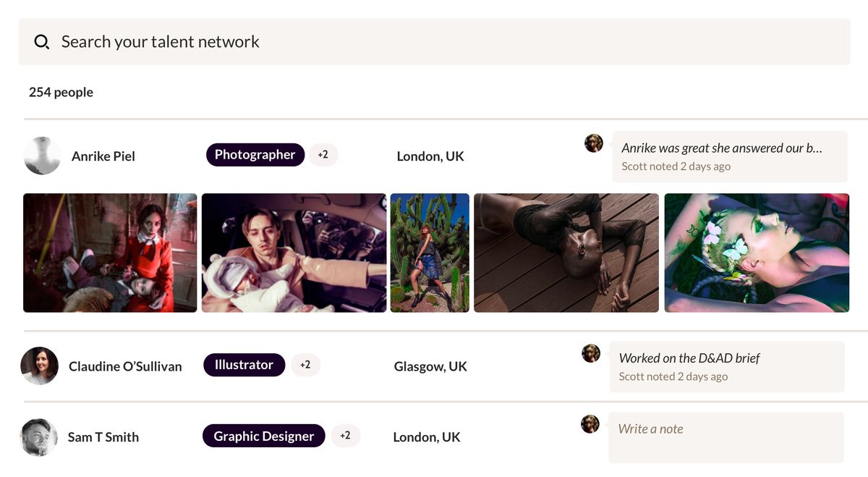
Task: Expand the +2 tags for Anrike Piel
Action: pyautogui.click(x=323, y=154)
